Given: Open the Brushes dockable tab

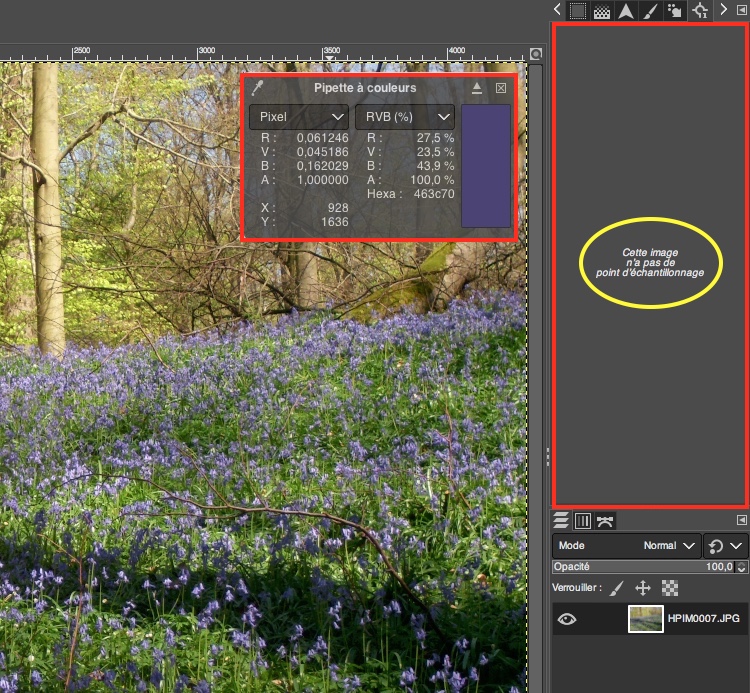Looking at the screenshot, I should [651, 10].
